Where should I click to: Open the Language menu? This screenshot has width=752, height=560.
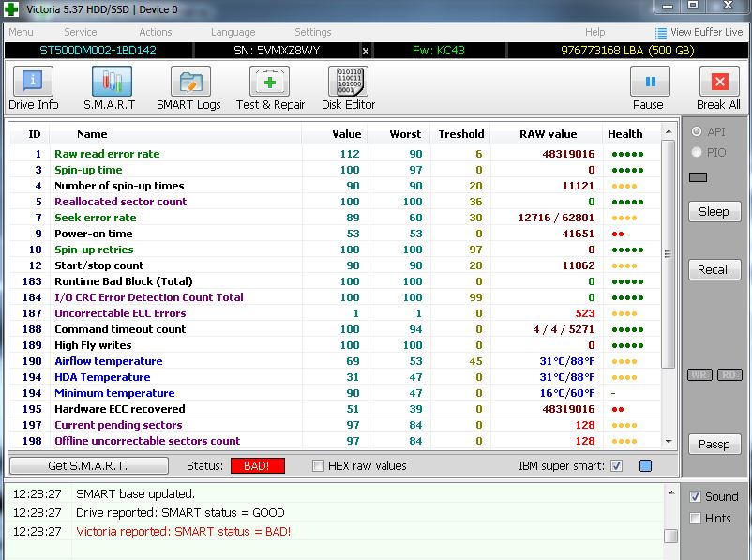(233, 32)
